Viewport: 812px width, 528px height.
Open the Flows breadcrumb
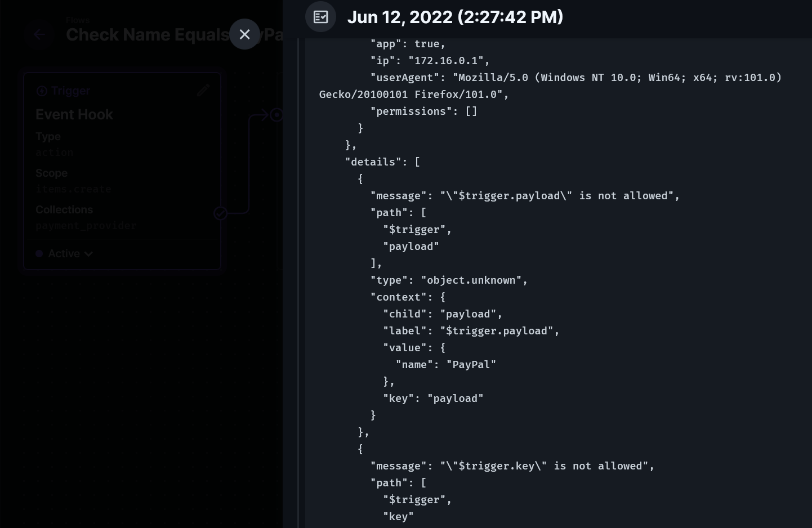[x=77, y=20]
